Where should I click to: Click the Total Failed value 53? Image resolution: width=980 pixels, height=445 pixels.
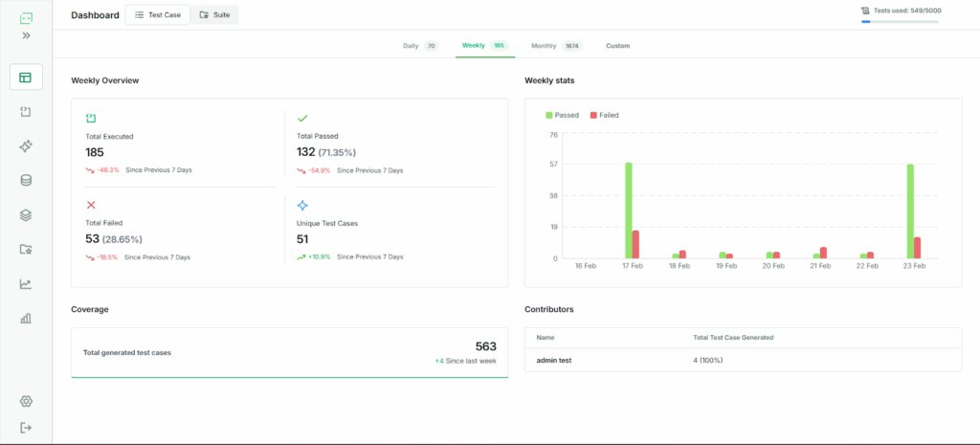[x=91, y=238]
